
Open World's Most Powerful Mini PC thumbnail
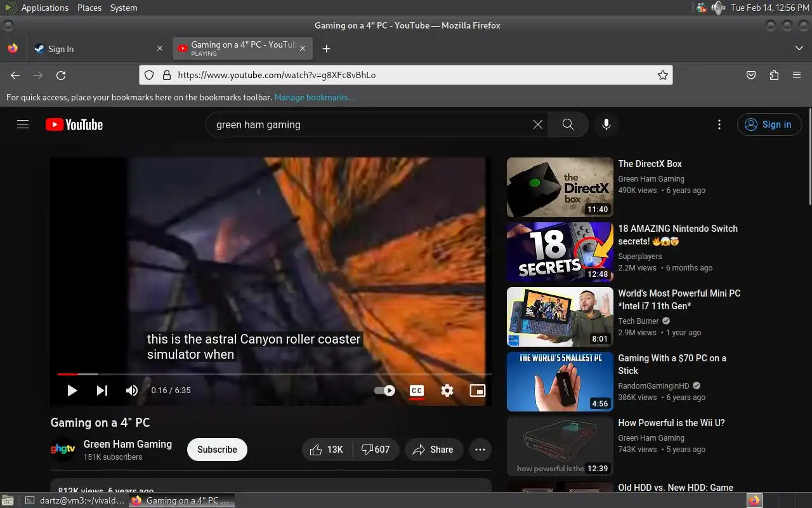(x=560, y=317)
